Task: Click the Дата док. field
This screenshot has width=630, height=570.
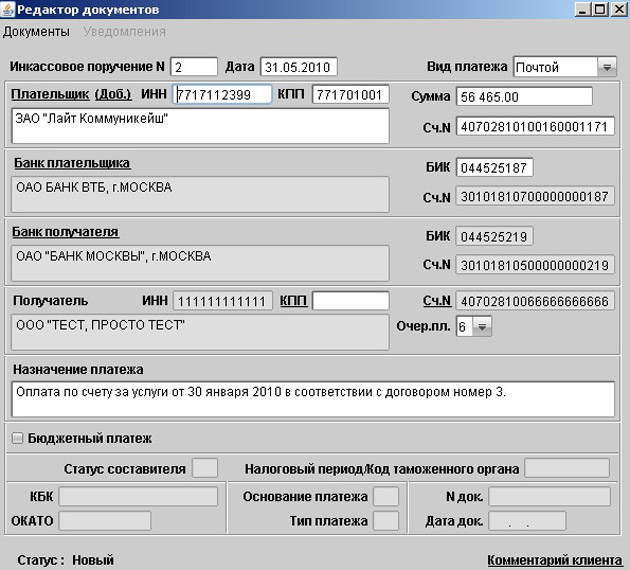Action: [x=528, y=521]
